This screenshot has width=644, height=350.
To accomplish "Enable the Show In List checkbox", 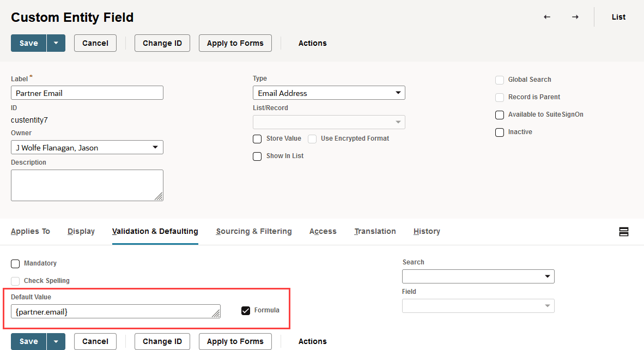I will 257,156.
